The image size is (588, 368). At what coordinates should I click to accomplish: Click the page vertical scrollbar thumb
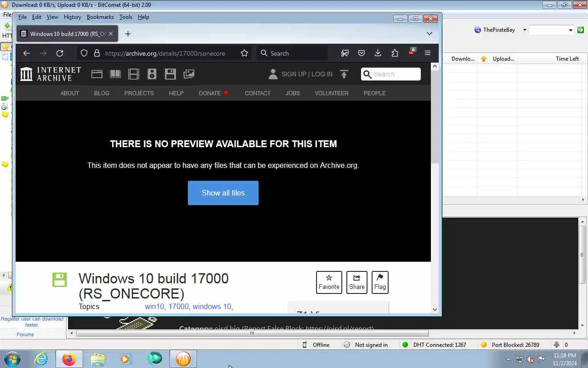(435, 117)
